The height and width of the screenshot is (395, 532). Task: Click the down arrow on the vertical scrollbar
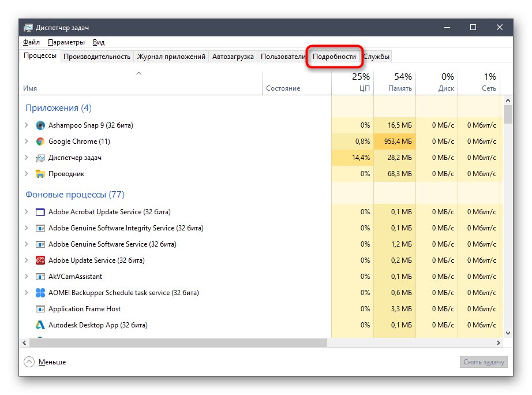[508, 333]
